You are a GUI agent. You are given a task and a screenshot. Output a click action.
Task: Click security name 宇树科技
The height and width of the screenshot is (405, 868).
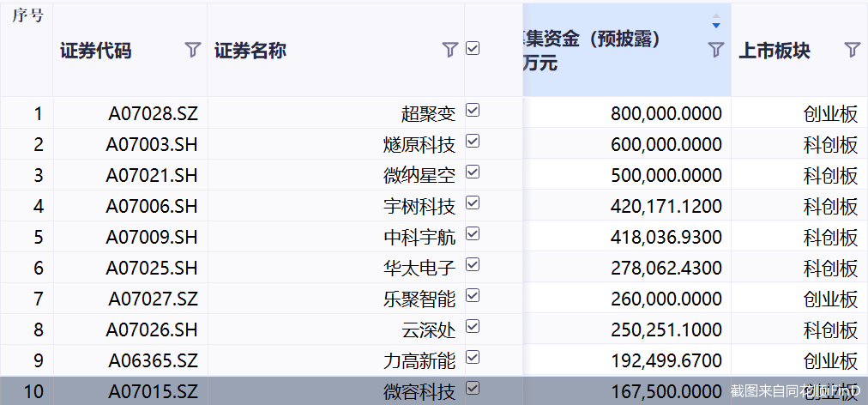(419, 207)
